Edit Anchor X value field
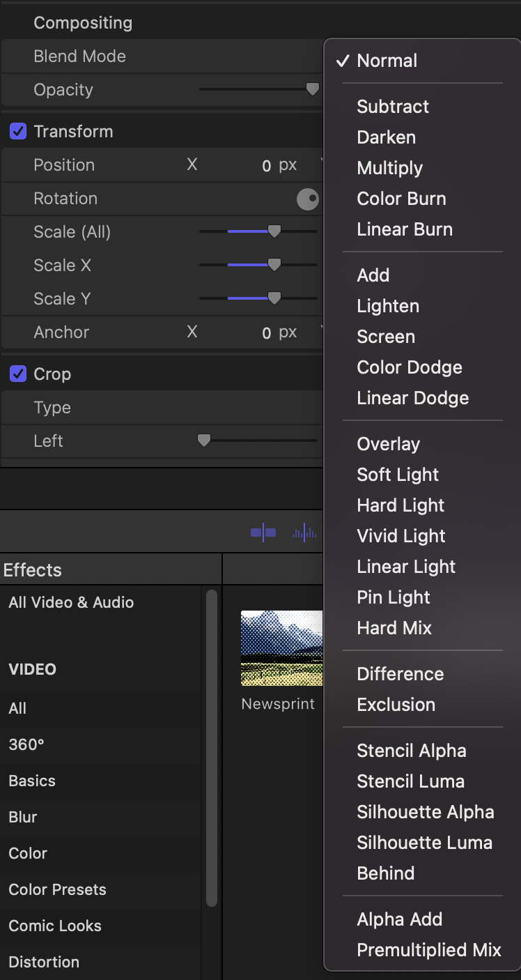This screenshot has width=521, height=980. click(x=266, y=333)
